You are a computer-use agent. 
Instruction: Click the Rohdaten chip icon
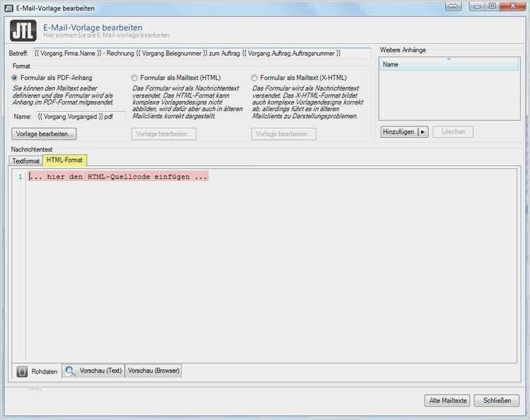coord(23,371)
